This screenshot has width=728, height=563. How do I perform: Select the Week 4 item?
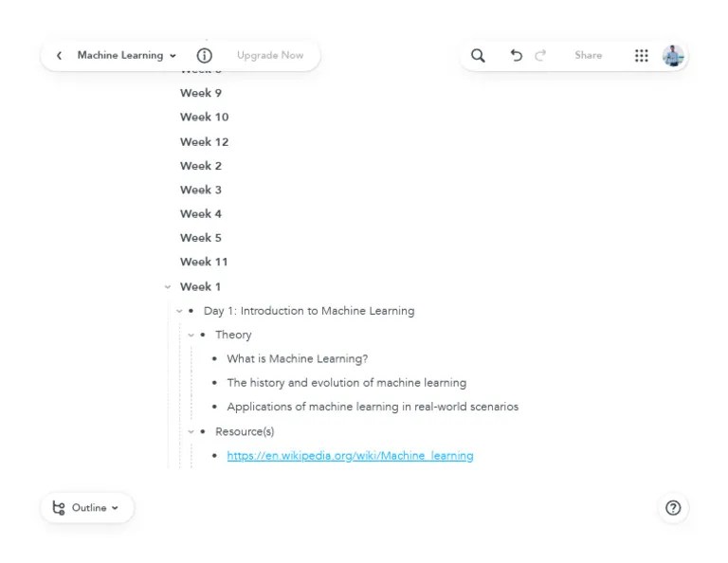(201, 214)
